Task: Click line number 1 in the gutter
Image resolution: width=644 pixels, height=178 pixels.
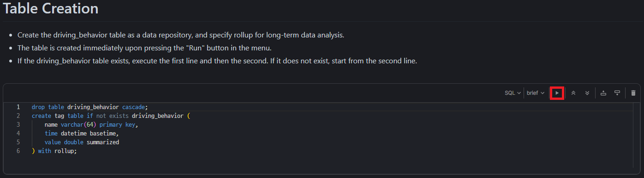Action: pyautogui.click(x=18, y=107)
